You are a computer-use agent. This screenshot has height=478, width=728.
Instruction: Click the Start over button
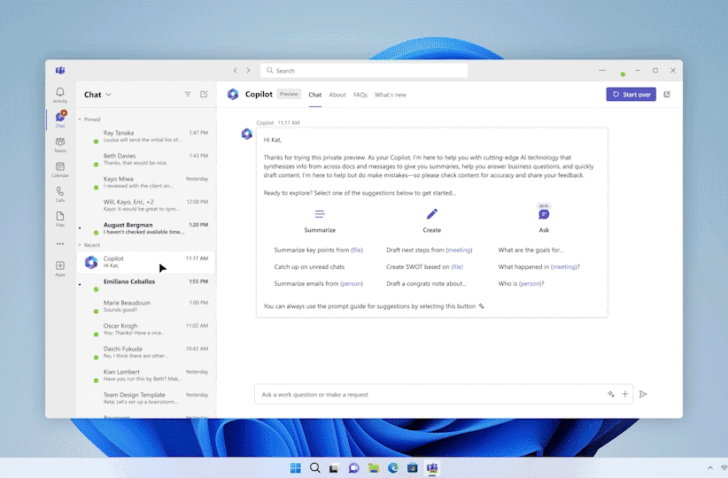coord(631,94)
